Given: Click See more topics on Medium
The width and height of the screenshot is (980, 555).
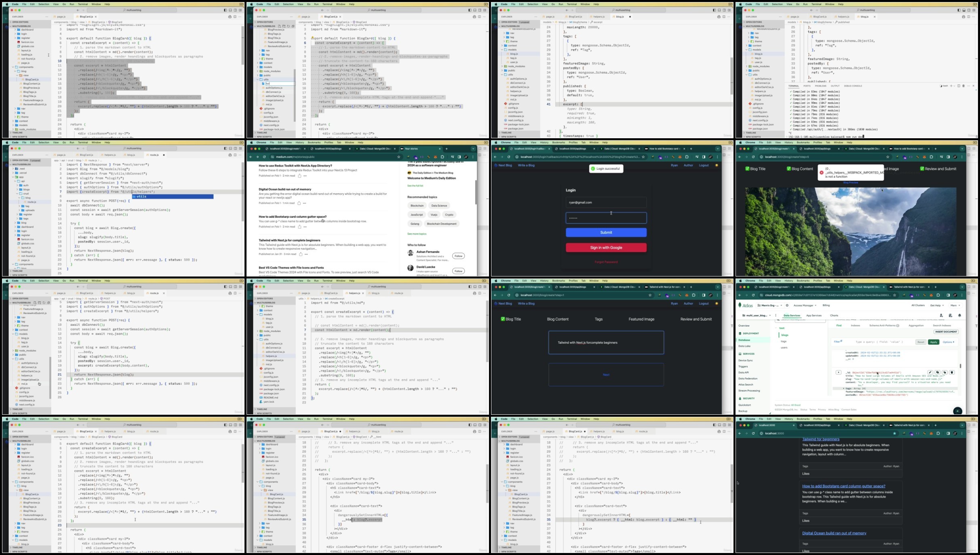Looking at the screenshot, I should click(x=417, y=234).
